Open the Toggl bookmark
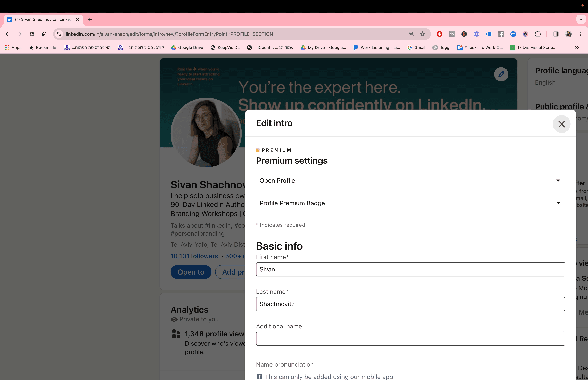Viewport: 588px width, 380px height. [x=442, y=48]
